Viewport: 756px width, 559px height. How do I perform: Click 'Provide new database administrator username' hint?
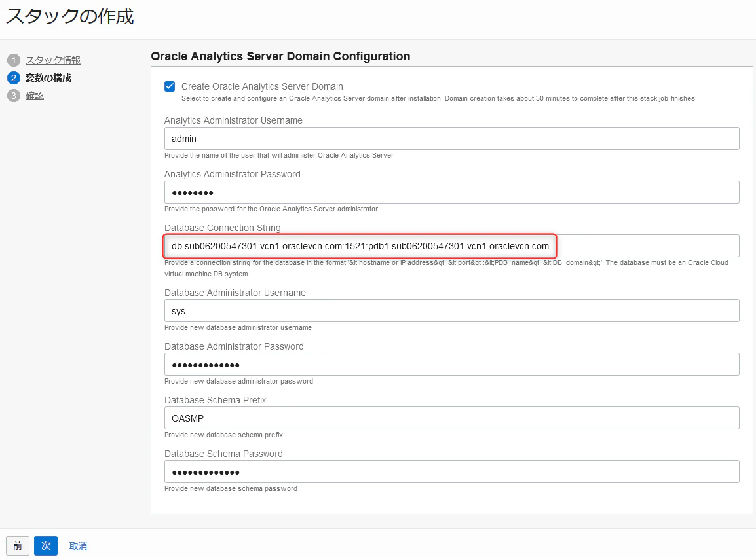click(x=238, y=328)
